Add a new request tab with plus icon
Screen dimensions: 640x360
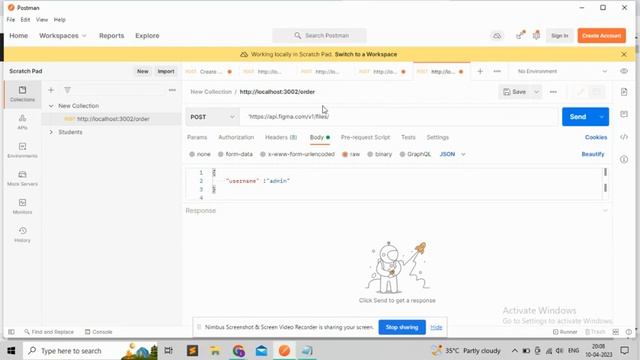coord(480,71)
